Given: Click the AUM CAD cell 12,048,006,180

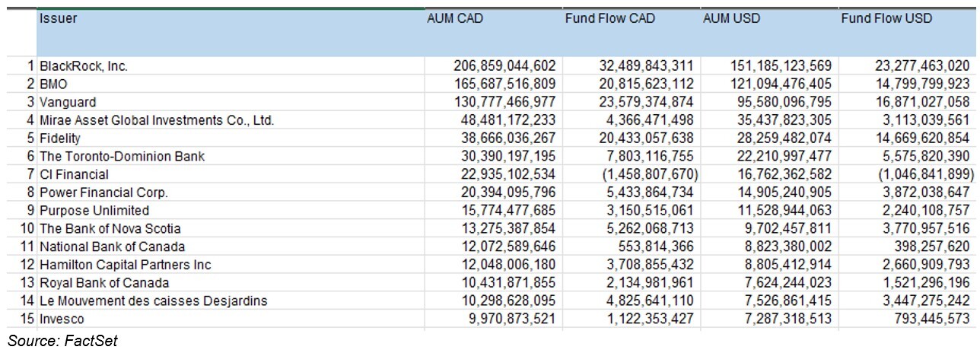Looking at the screenshot, I should pyautogui.click(x=509, y=265).
